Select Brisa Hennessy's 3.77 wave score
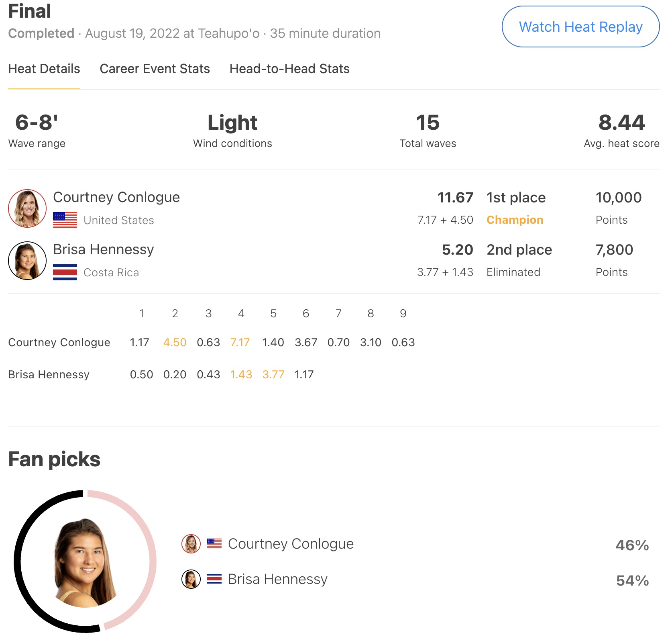The image size is (672, 641). [x=273, y=374]
